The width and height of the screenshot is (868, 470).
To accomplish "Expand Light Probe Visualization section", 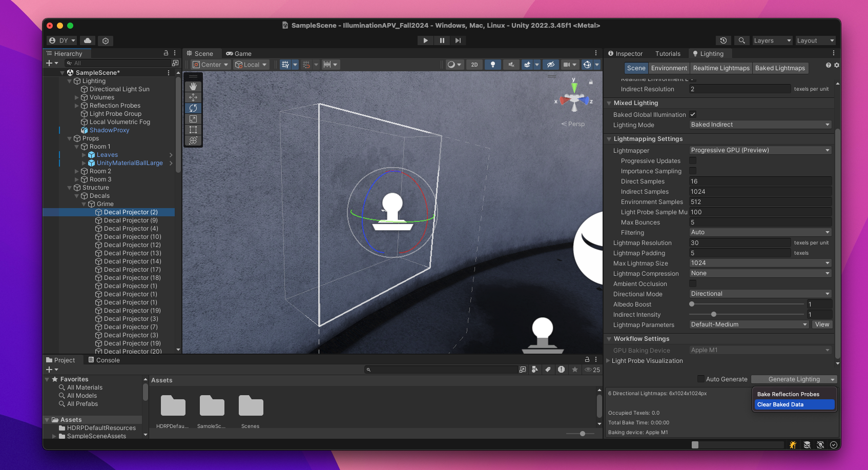I will [x=608, y=360].
